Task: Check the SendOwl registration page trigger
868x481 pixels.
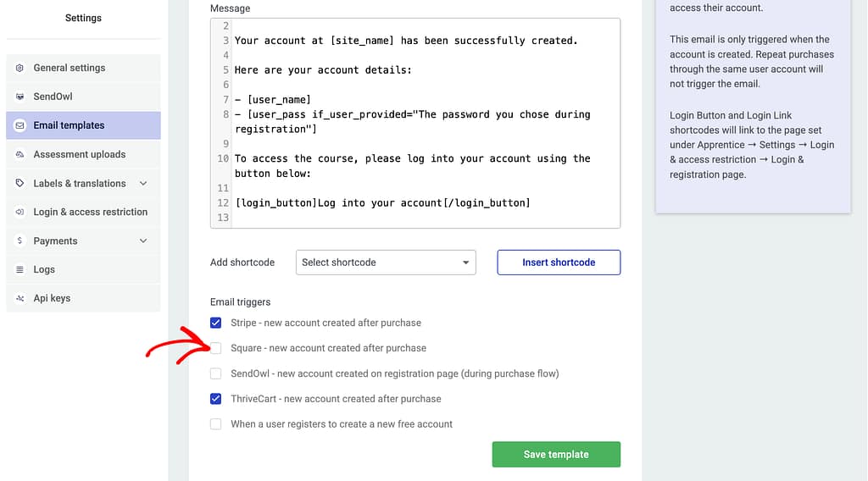Action: [216, 373]
